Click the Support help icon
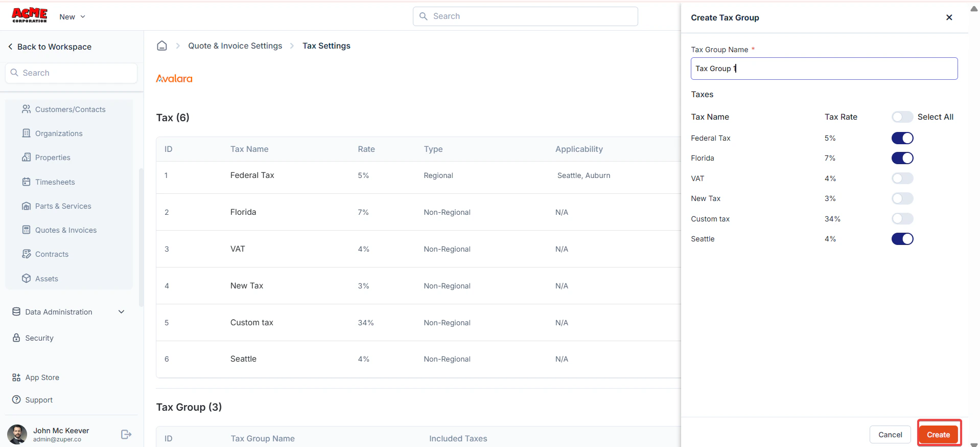 click(16, 399)
